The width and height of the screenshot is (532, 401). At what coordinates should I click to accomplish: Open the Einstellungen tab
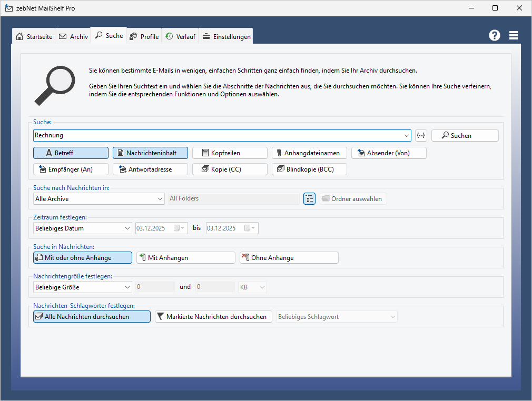[226, 37]
